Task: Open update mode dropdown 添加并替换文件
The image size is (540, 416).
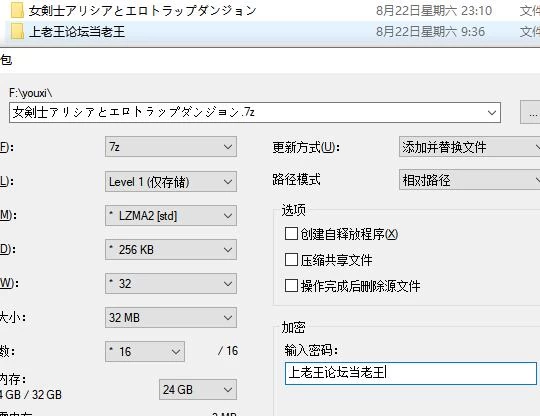Action: click(470, 147)
